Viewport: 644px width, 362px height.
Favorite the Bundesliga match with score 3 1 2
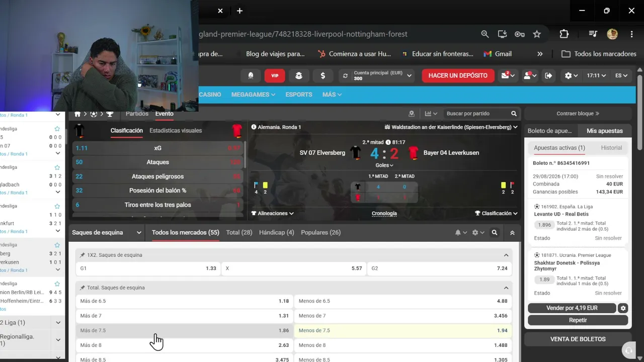tap(57, 167)
